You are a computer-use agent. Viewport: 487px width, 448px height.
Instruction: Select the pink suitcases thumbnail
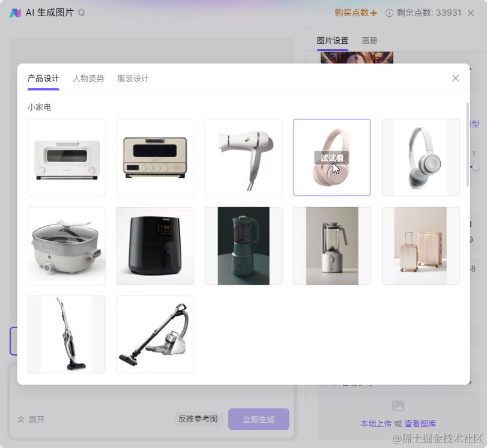point(420,246)
